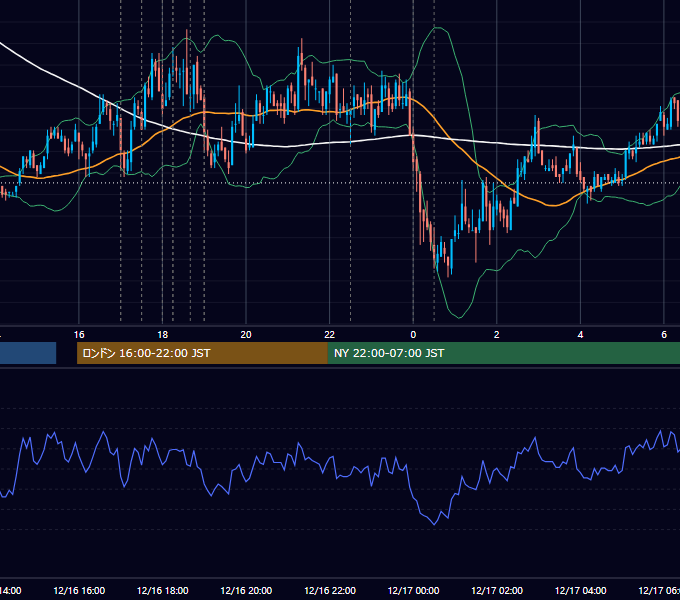Click the 12/16 18:00 time label

[x=163, y=590]
